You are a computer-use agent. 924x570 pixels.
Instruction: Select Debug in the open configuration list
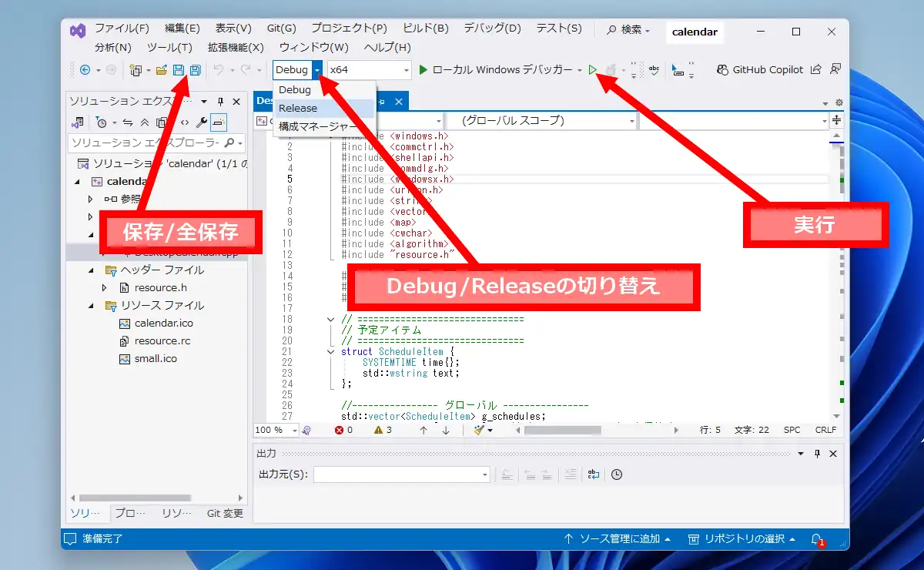[324, 90]
